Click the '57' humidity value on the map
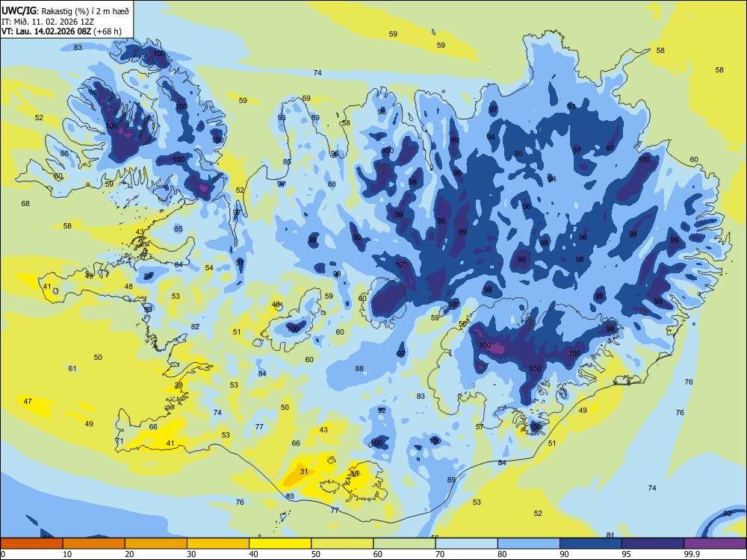 480,426
